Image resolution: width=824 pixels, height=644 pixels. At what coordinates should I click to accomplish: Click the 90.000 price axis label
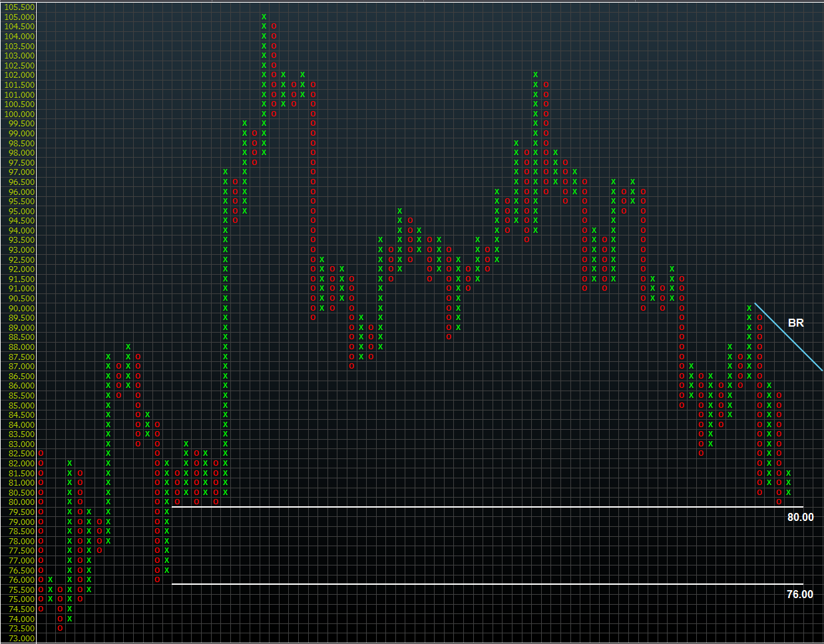pyautogui.click(x=19, y=308)
